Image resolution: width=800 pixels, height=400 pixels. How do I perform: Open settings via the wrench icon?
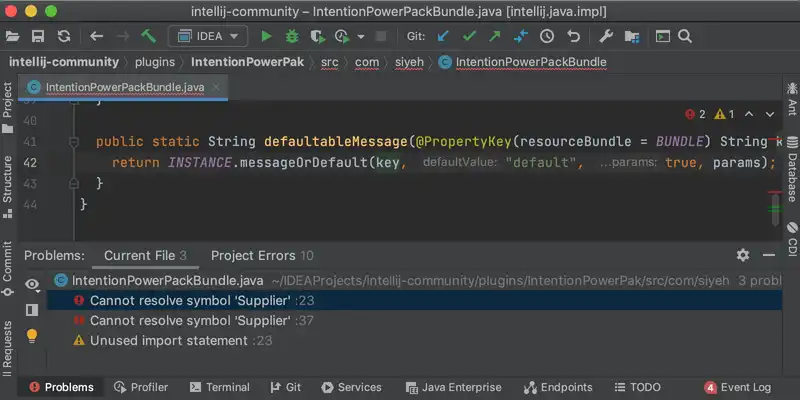[606, 36]
